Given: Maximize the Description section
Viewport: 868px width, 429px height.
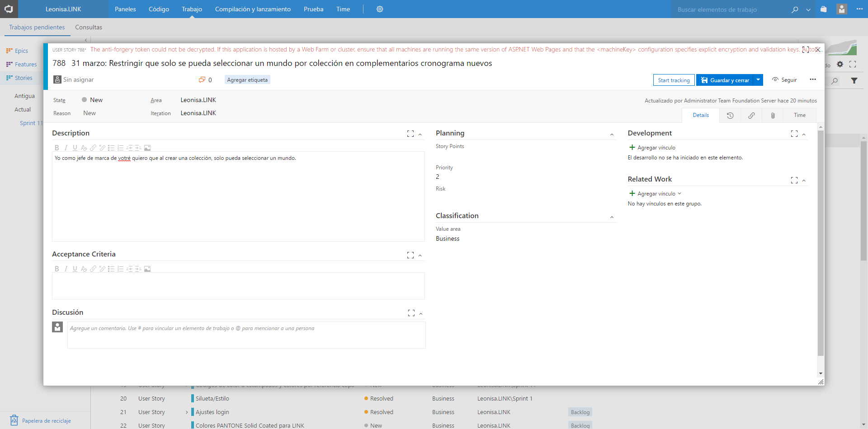Looking at the screenshot, I should (x=410, y=134).
